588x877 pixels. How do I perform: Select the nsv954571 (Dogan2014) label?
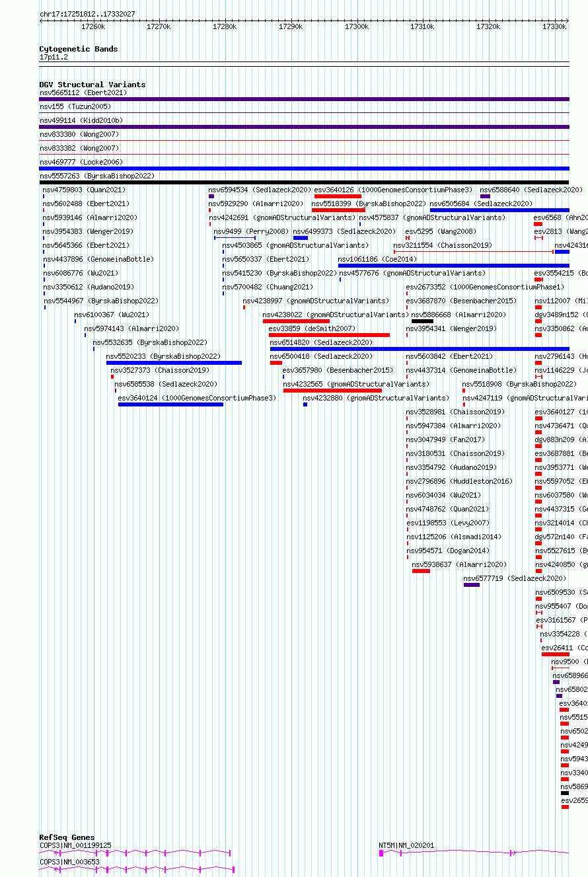click(448, 551)
